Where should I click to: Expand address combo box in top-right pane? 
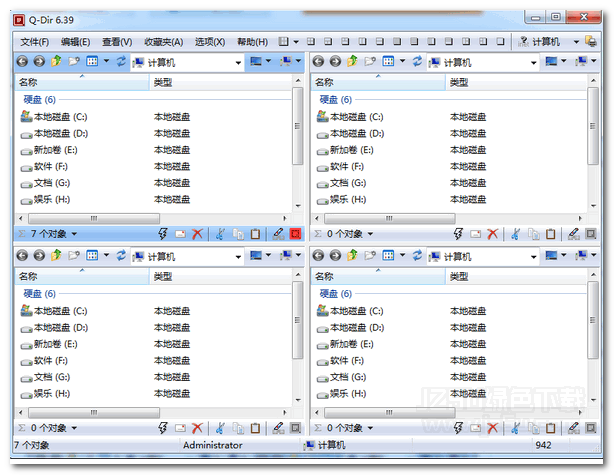[534, 63]
